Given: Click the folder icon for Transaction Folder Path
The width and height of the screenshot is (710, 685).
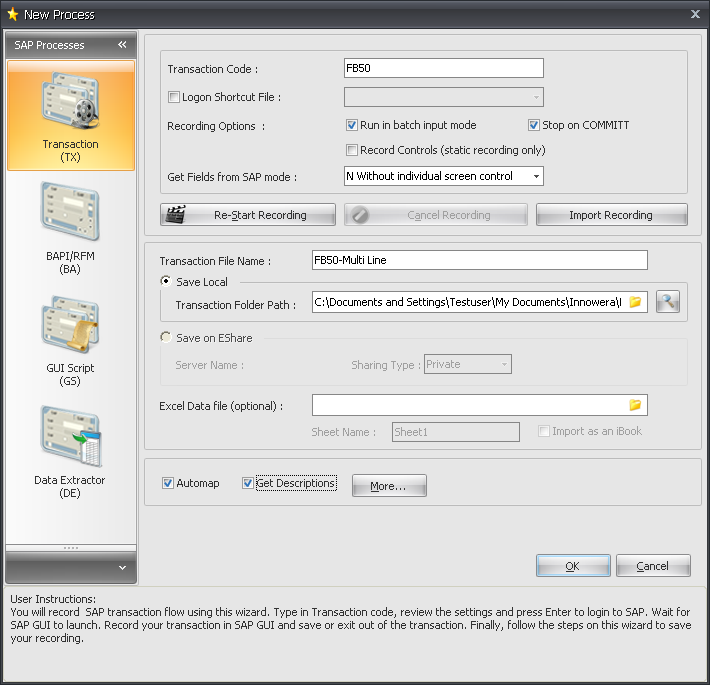Looking at the screenshot, I should pyautogui.click(x=635, y=302).
